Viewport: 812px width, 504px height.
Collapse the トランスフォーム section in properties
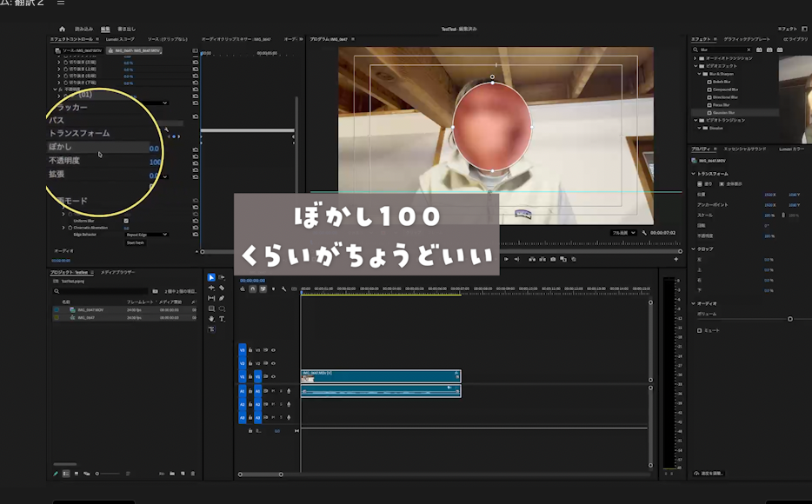(694, 174)
